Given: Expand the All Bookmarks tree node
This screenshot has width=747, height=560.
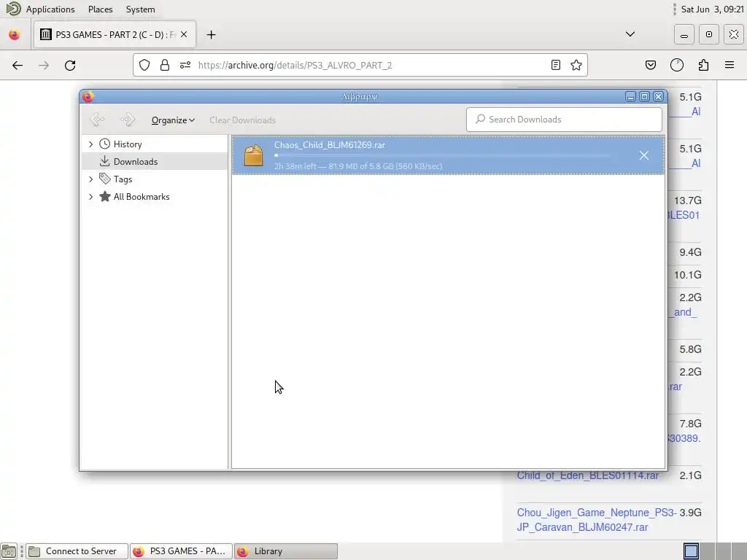Looking at the screenshot, I should 90,197.
